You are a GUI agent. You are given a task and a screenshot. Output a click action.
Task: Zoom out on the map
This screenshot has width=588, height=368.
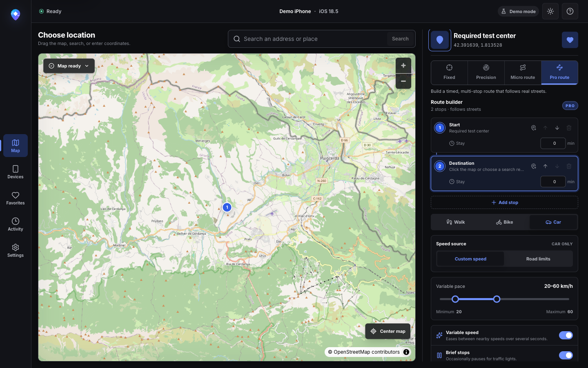[403, 81]
